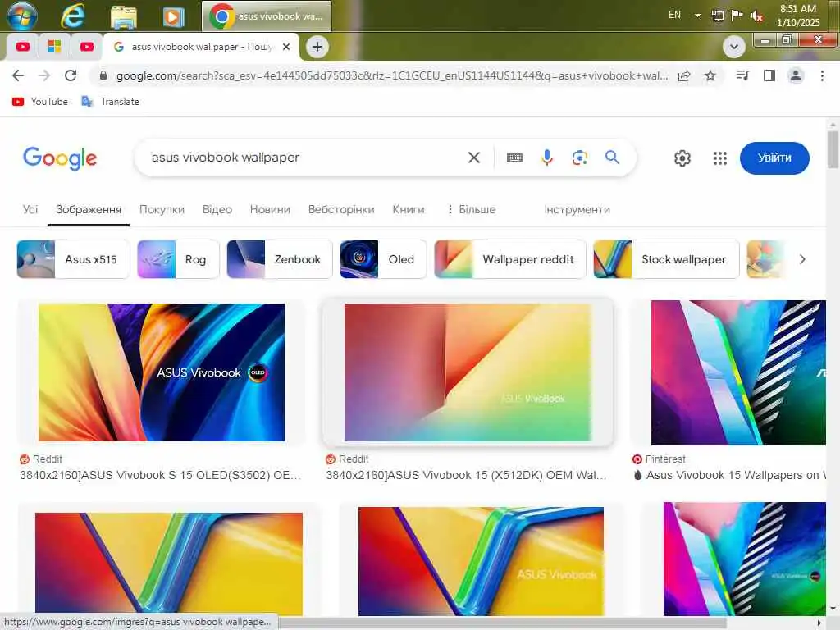840x630 pixels.
Task: Select the Зображення tab
Action: (89, 209)
